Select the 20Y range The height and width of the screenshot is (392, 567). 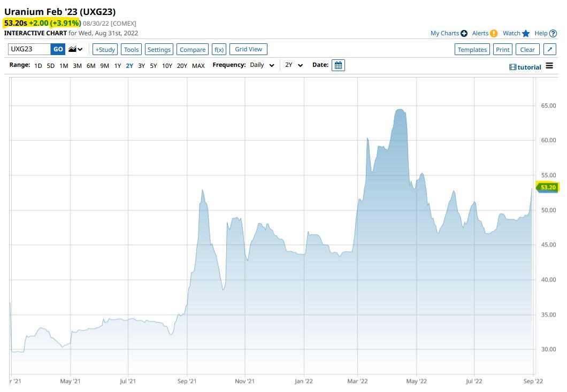pyautogui.click(x=182, y=66)
